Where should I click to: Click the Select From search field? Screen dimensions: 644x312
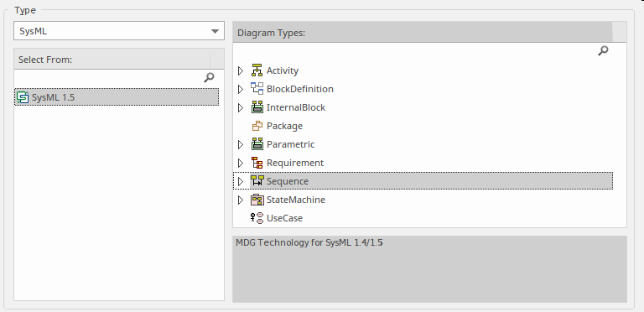point(109,78)
